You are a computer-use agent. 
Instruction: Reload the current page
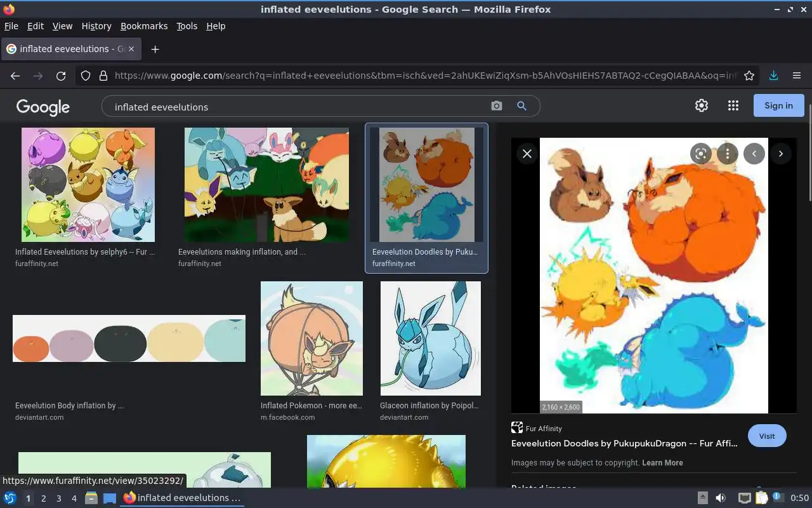[x=61, y=76]
